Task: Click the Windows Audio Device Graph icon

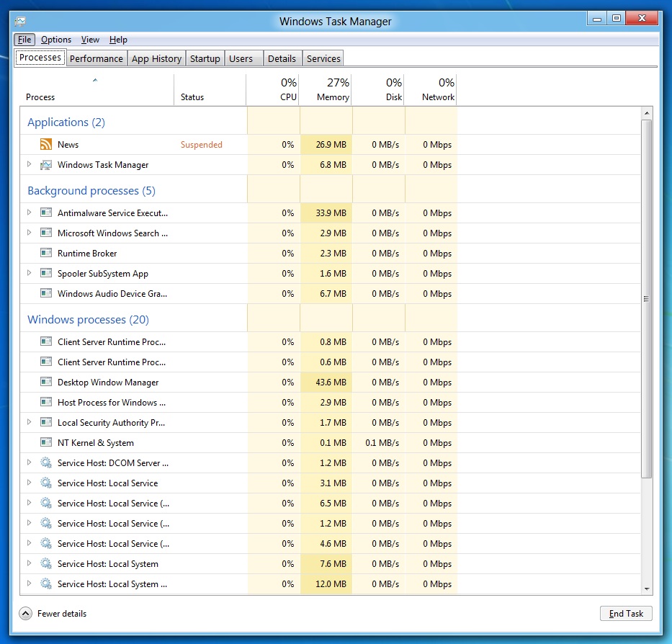Action: tap(46, 293)
